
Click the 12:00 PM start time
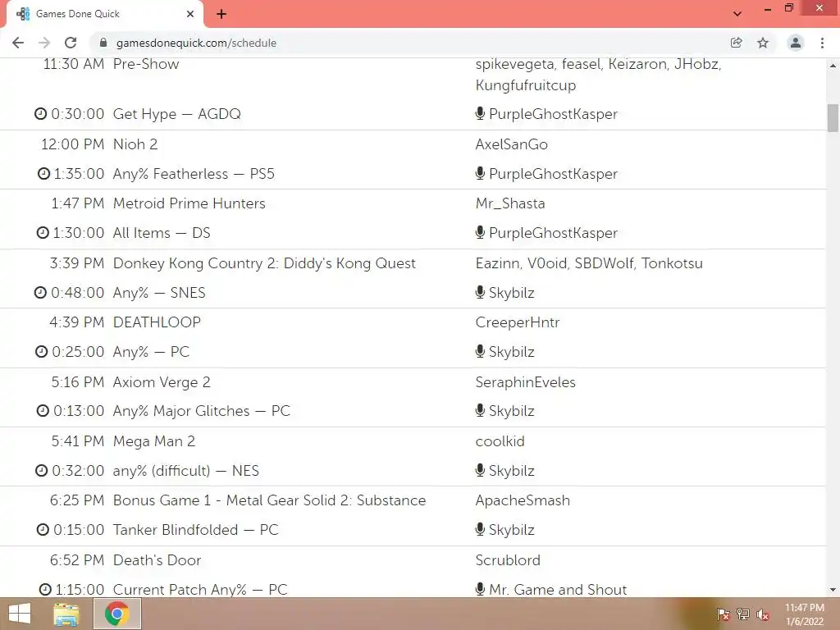73,144
